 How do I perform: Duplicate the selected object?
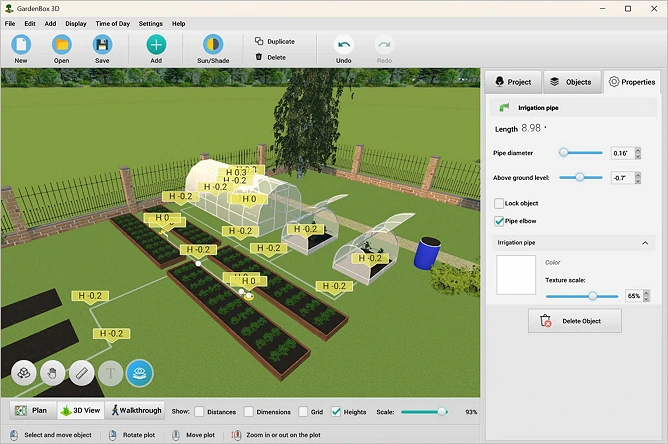[275, 41]
